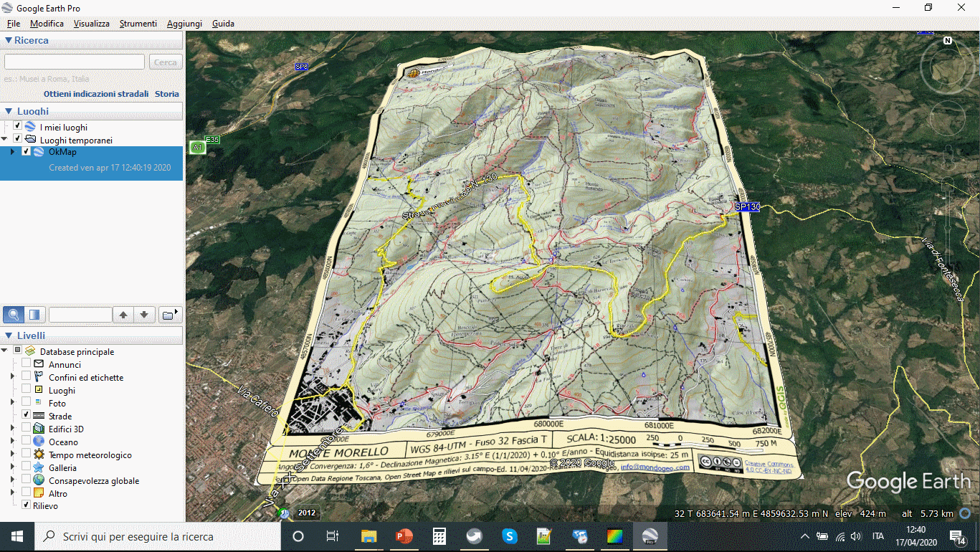
Task: Expand the OkMap tree item
Action: tap(12, 152)
